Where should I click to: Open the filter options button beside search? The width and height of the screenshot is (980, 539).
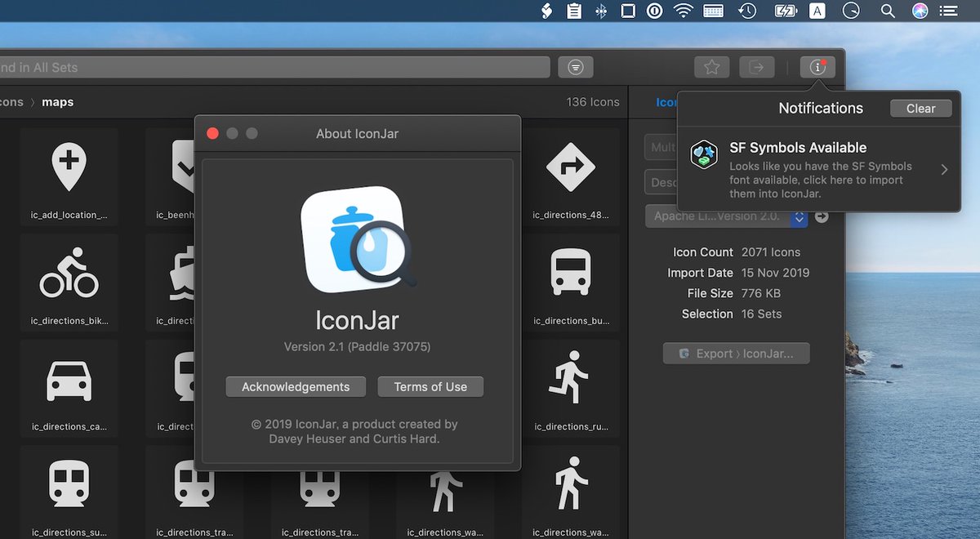tap(576, 67)
